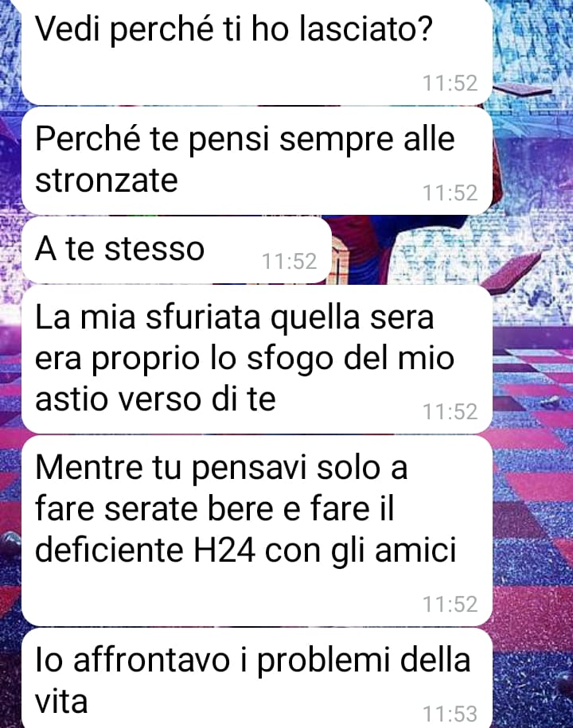Tap the word 'H24' in the message
573x728 pixels.
[224, 551]
